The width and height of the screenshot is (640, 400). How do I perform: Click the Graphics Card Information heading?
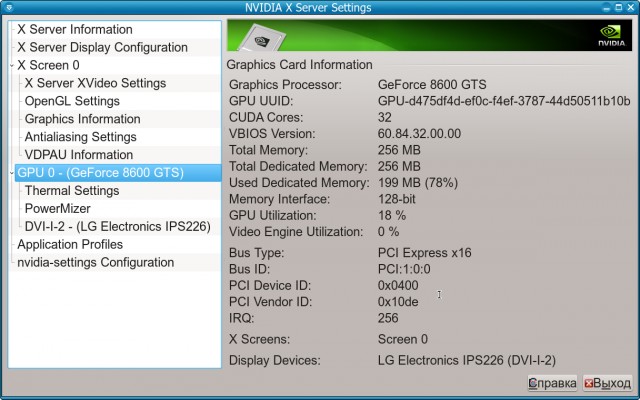pos(299,65)
